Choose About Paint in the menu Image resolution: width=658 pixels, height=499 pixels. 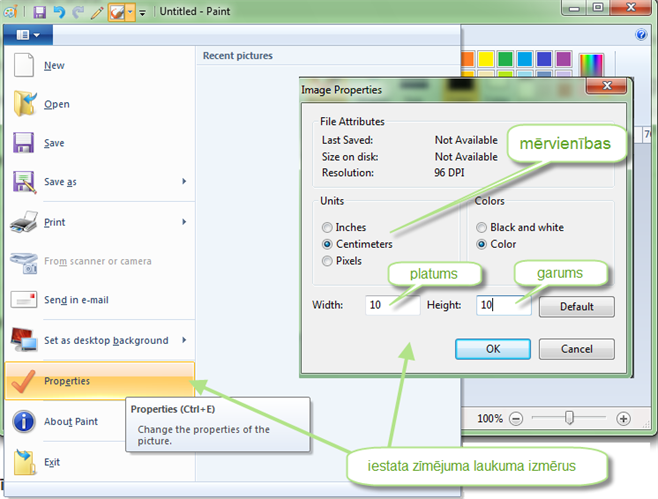point(70,421)
